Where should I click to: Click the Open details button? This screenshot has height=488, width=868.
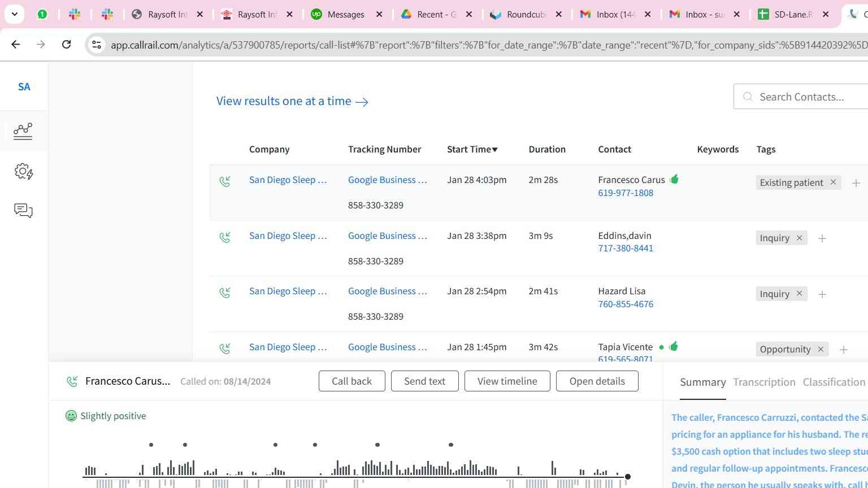[x=597, y=381]
